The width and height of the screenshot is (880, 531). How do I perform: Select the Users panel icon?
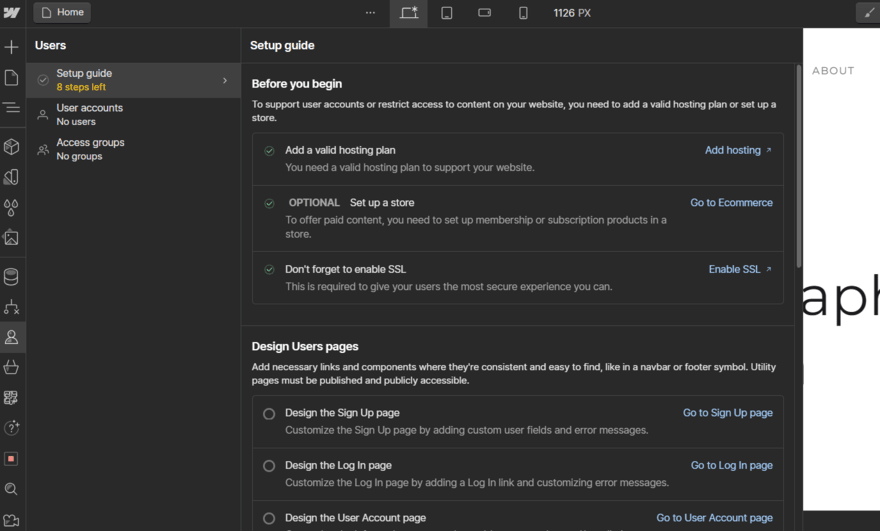click(11, 337)
